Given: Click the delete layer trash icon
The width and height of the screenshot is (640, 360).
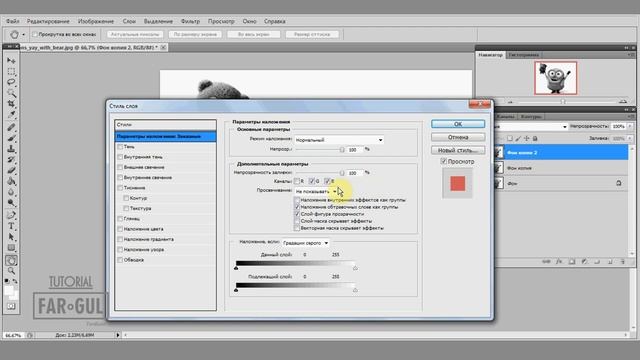Looking at the screenshot, I should (622, 262).
